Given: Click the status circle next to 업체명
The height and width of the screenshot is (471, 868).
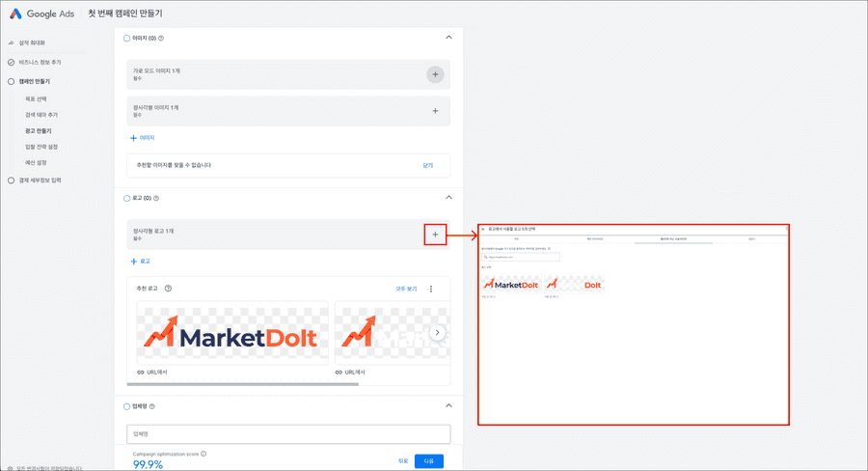Looking at the screenshot, I should [x=126, y=406].
